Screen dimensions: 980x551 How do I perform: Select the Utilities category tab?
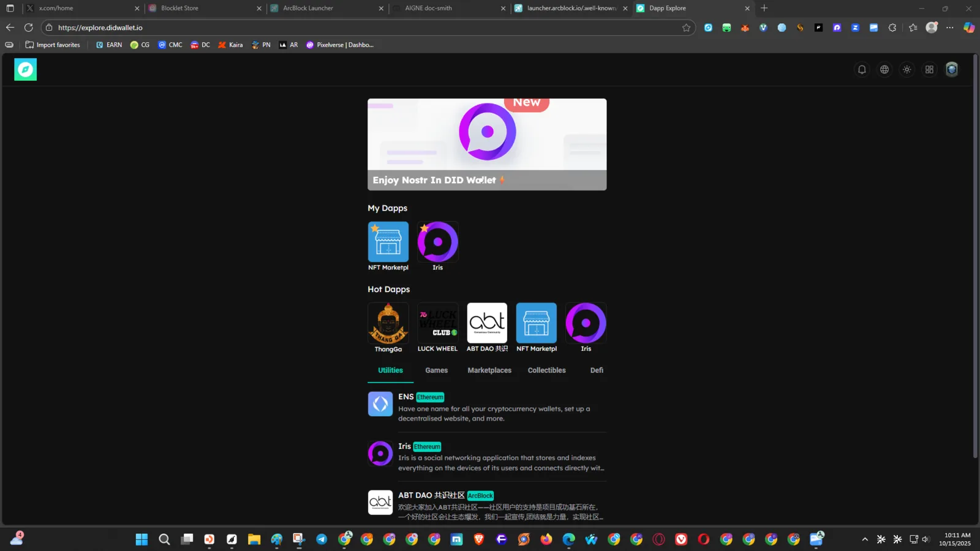click(x=391, y=370)
